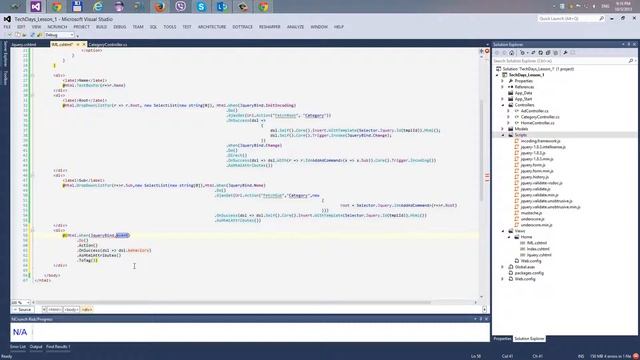Click the pin icon on the IML.cshtml tab

tap(78, 44)
